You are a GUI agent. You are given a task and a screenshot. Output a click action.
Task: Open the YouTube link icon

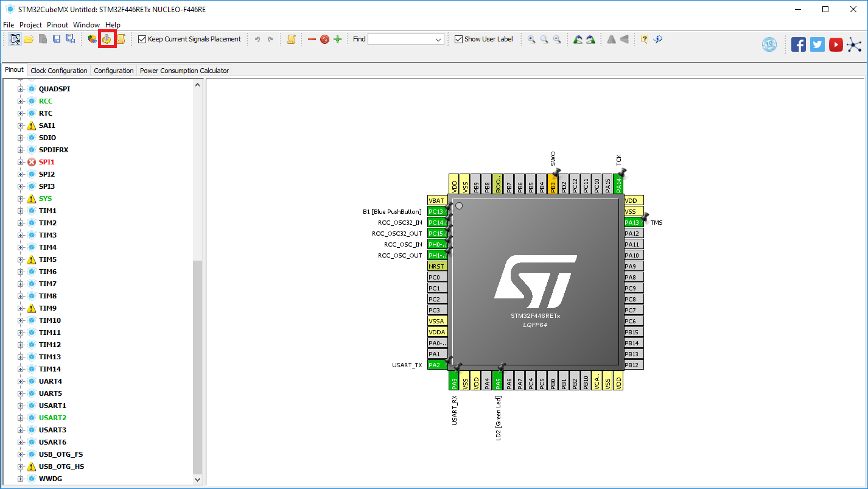click(836, 44)
